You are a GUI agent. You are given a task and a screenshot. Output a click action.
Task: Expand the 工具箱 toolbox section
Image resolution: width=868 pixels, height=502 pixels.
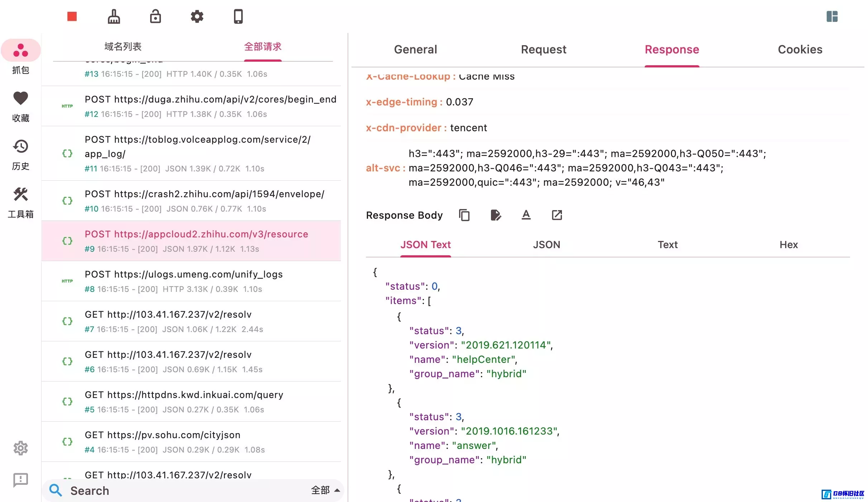20,203
